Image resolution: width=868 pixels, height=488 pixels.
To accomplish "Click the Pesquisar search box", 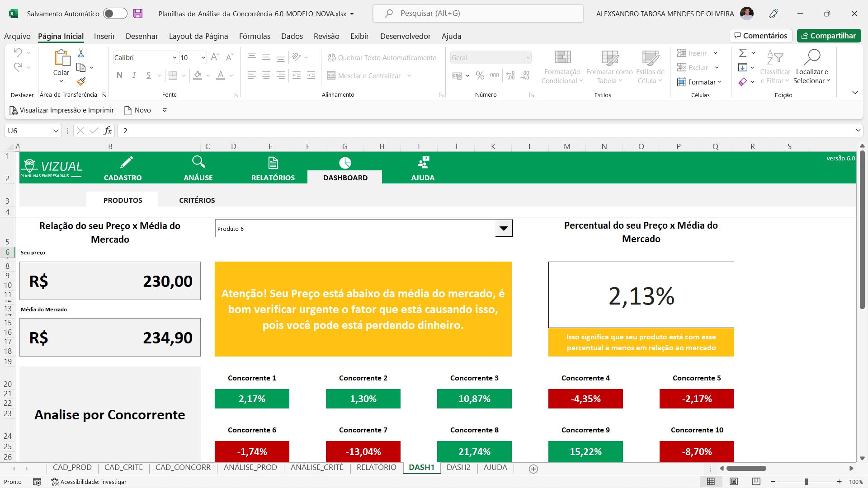I will pyautogui.click(x=478, y=13).
